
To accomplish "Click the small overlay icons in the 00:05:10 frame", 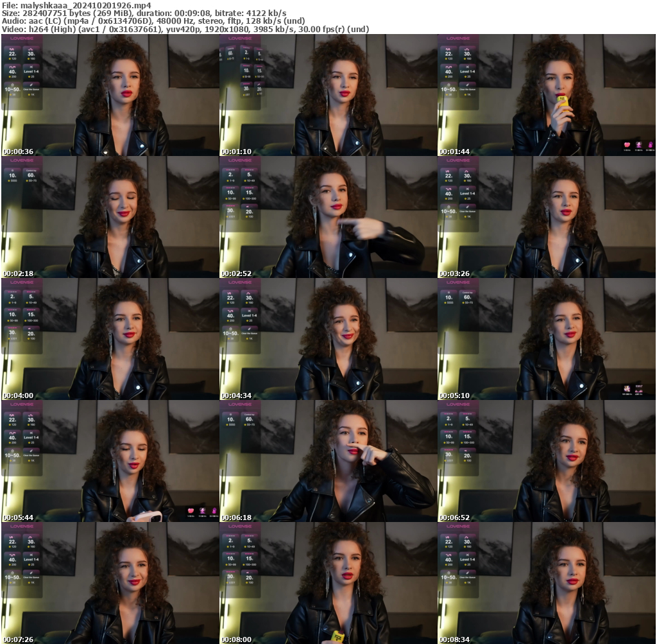I will [633, 389].
